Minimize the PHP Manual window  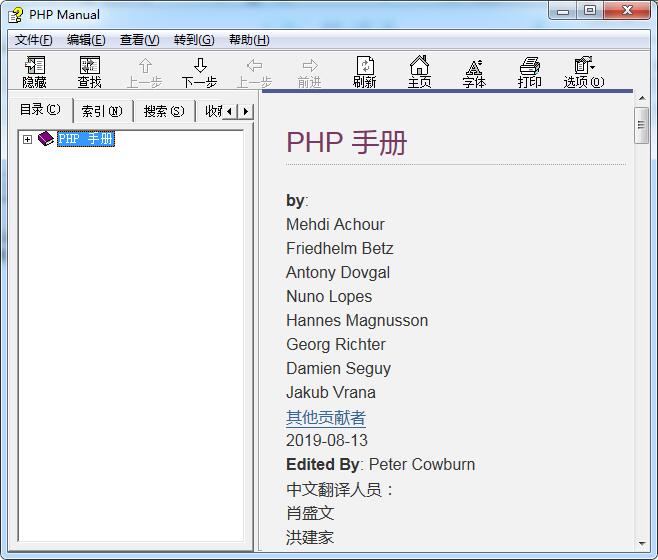[x=563, y=10]
